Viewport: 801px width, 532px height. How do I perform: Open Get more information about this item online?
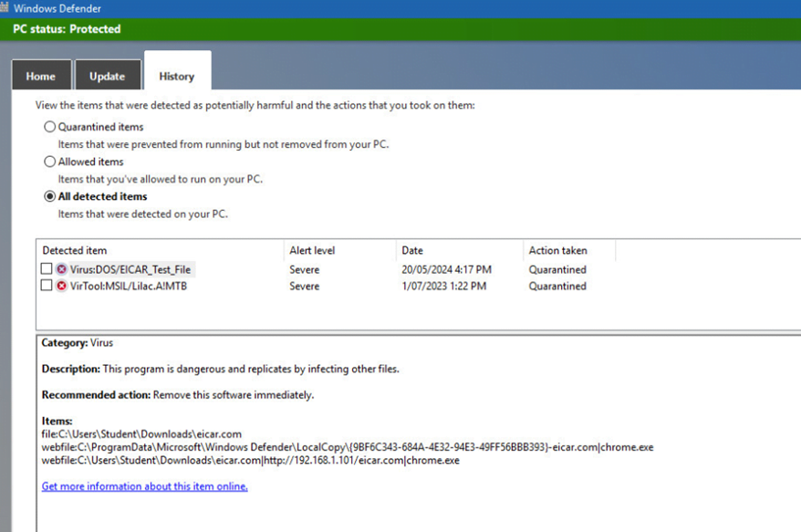pyautogui.click(x=144, y=486)
